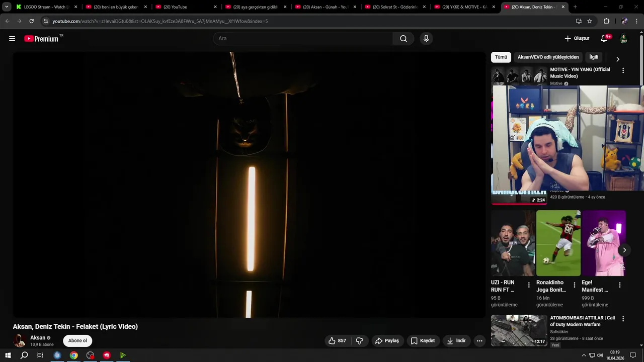Switch to YKKE & MOTIVE tab
This screenshot has height=362, width=644.
tap(465, 7)
